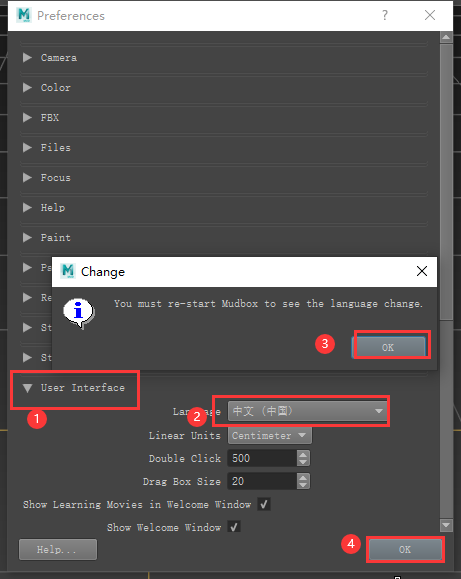Click OK in the Change dialog
The image size is (461, 579).
[389, 347]
